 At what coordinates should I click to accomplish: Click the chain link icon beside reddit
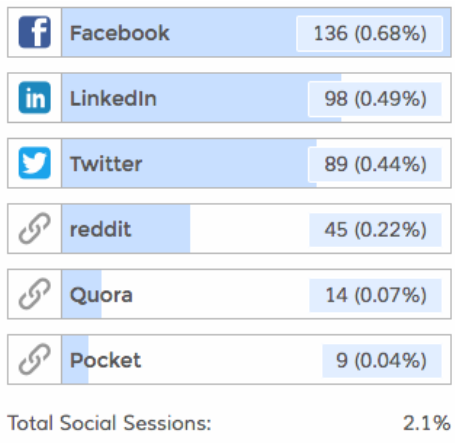35,229
